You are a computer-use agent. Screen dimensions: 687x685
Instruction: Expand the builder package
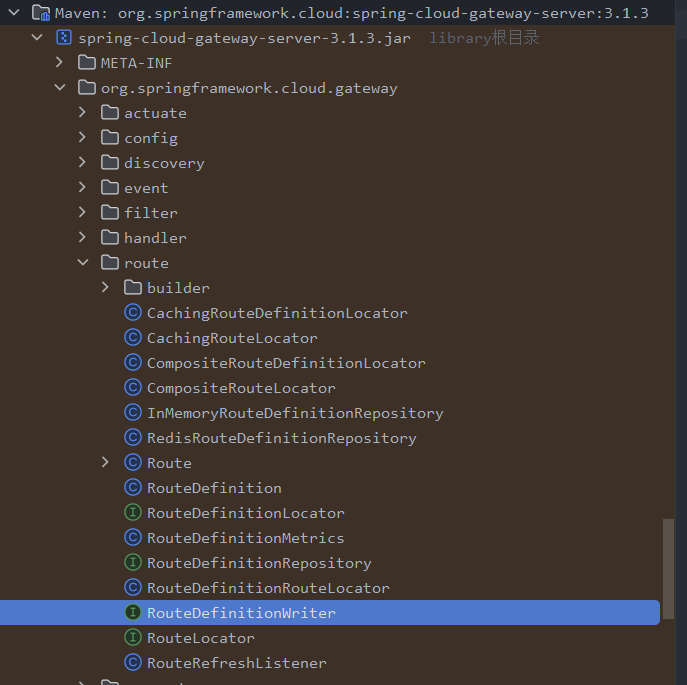[x=105, y=287]
